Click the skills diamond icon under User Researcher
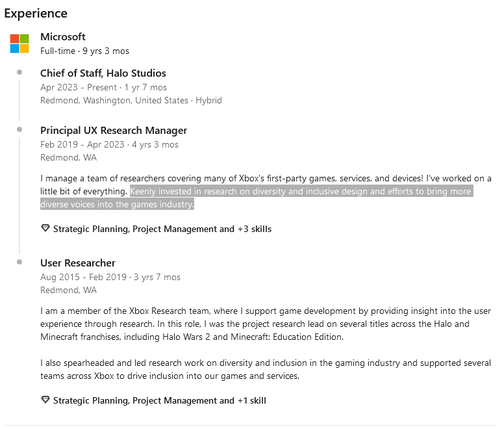The width and height of the screenshot is (504, 427). click(45, 400)
